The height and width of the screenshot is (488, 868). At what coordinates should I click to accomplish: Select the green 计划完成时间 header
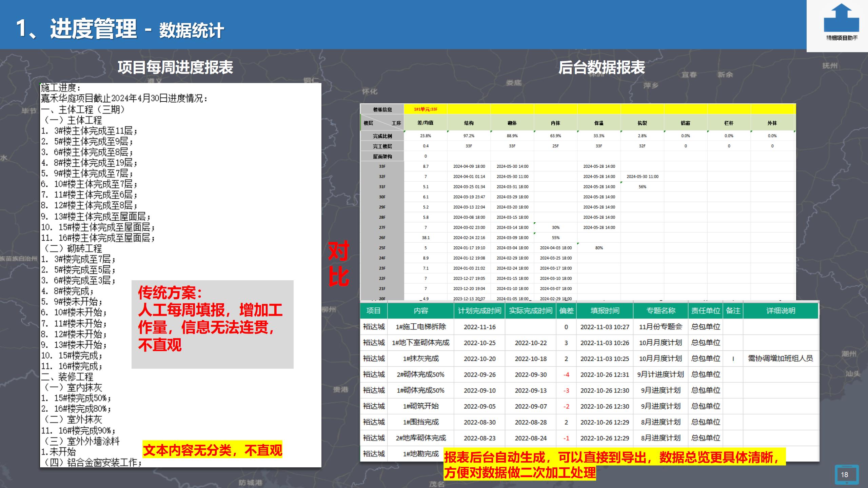(x=479, y=311)
